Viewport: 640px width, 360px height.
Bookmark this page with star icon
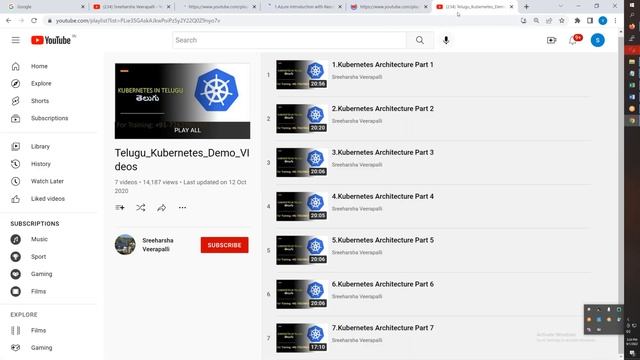[x=562, y=20]
